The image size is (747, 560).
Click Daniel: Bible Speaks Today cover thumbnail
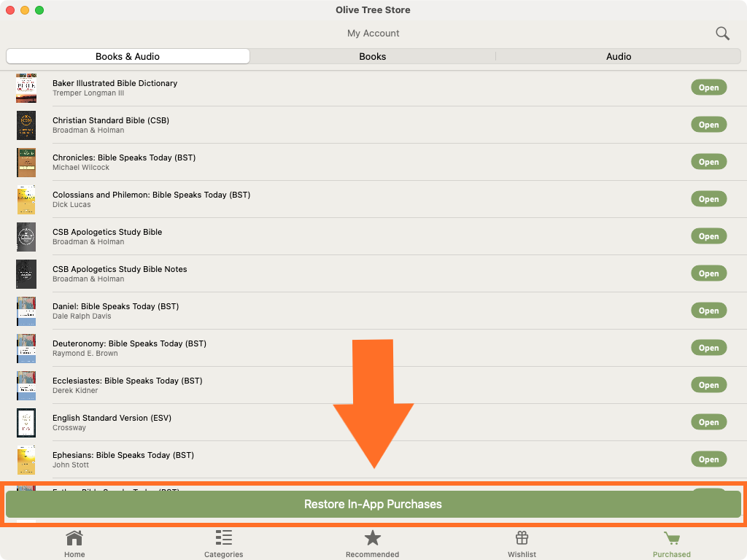[26, 311]
